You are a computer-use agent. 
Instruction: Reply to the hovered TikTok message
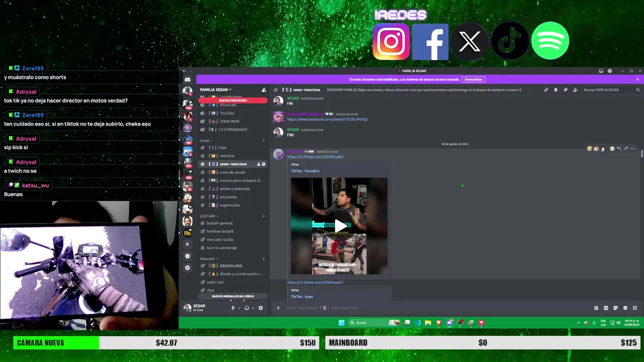point(619,149)
